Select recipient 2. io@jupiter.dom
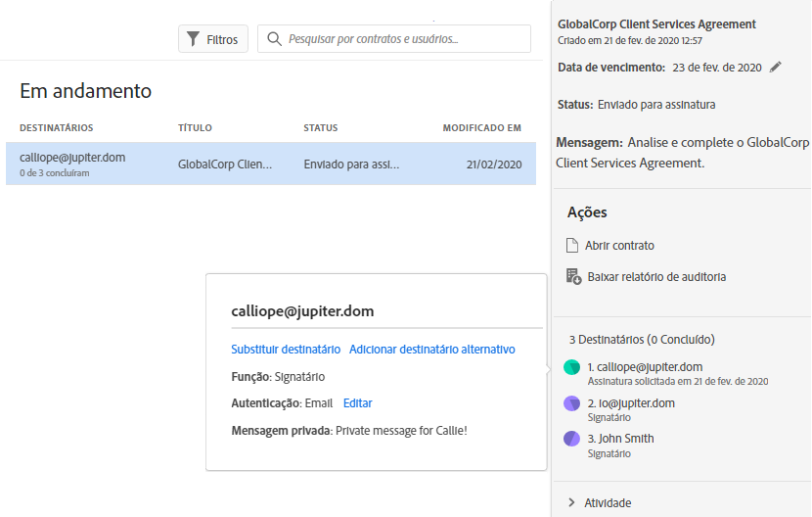 point(631,402)
